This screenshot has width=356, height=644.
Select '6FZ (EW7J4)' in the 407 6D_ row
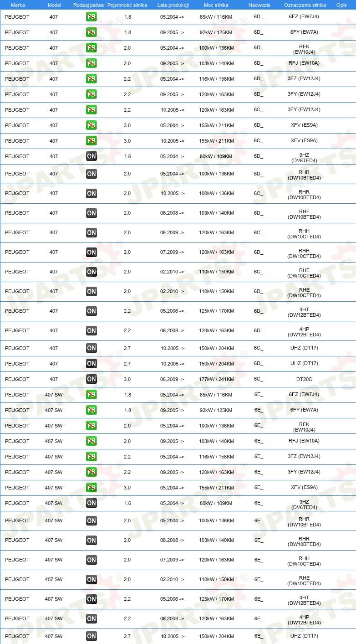[304, 17]
